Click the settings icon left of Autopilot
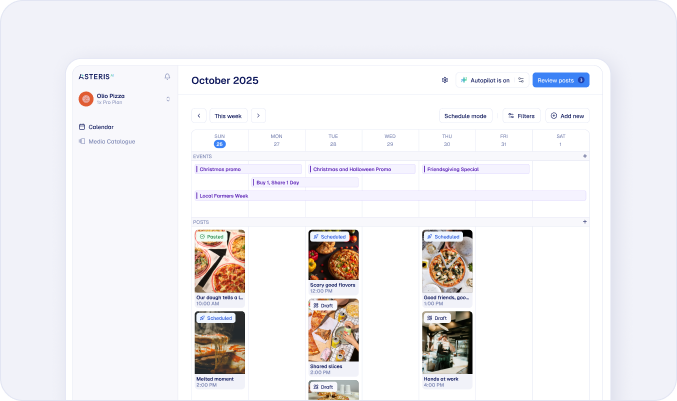Screen dimensions: 677x401 (x=444, y=80)
